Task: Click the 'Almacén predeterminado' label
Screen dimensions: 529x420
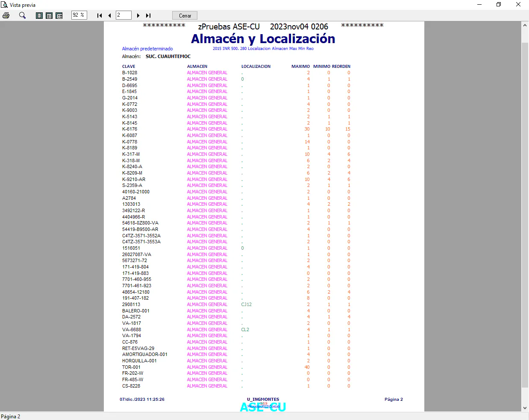Action: [x=147, y=49]
